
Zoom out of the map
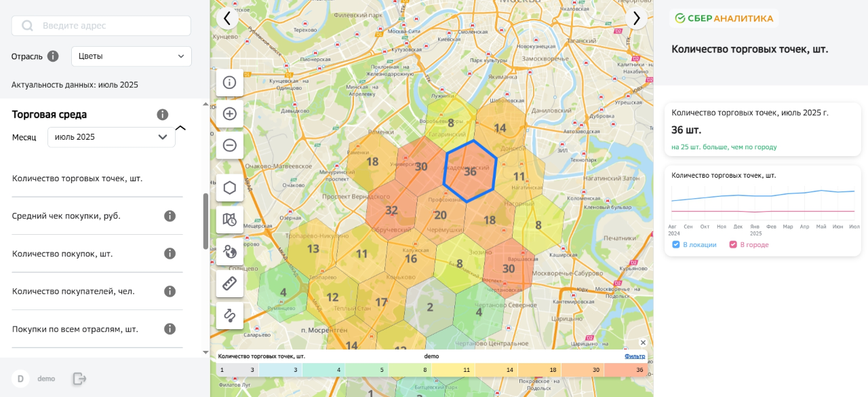click(230, 145)
